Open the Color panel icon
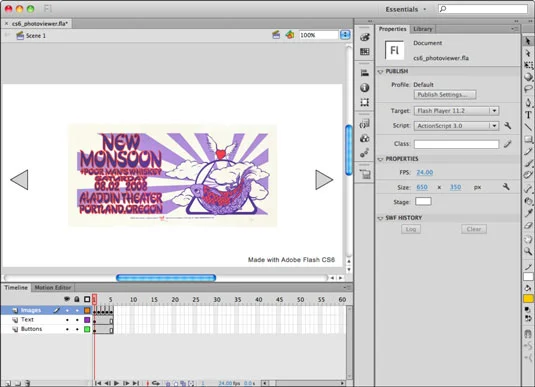This screenshot has height=387, width=535. pos(365,37)
